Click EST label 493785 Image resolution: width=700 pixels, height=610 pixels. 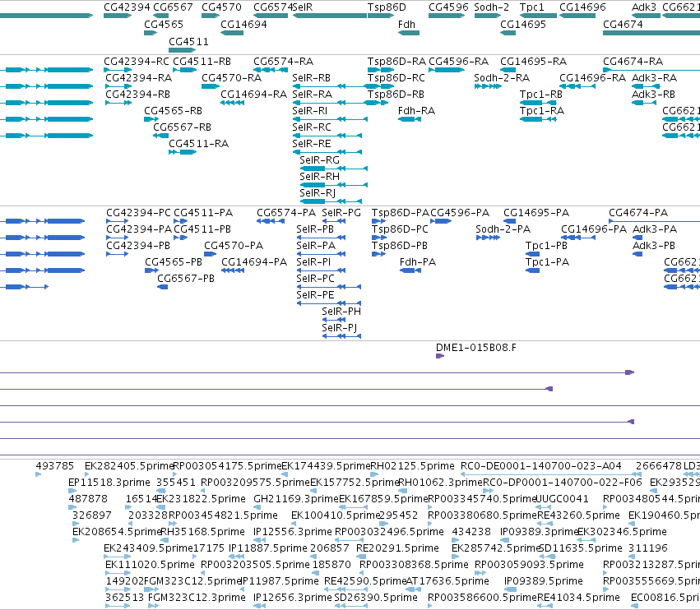[55, 466]
